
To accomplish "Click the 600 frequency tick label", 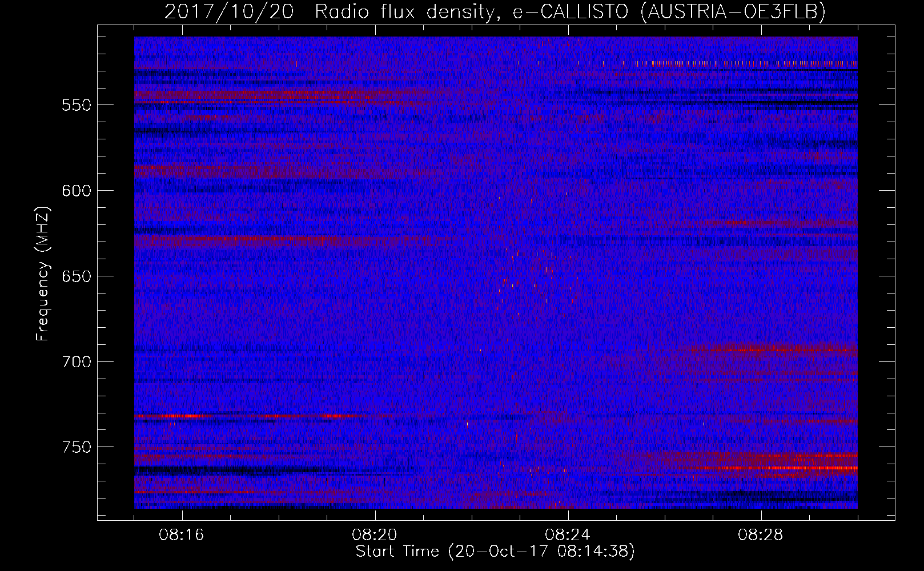I will click(x=77, y=191).
